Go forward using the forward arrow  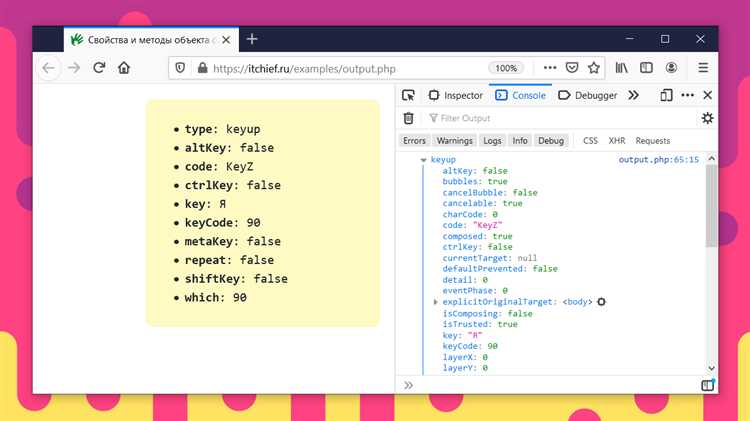(74, 68)
